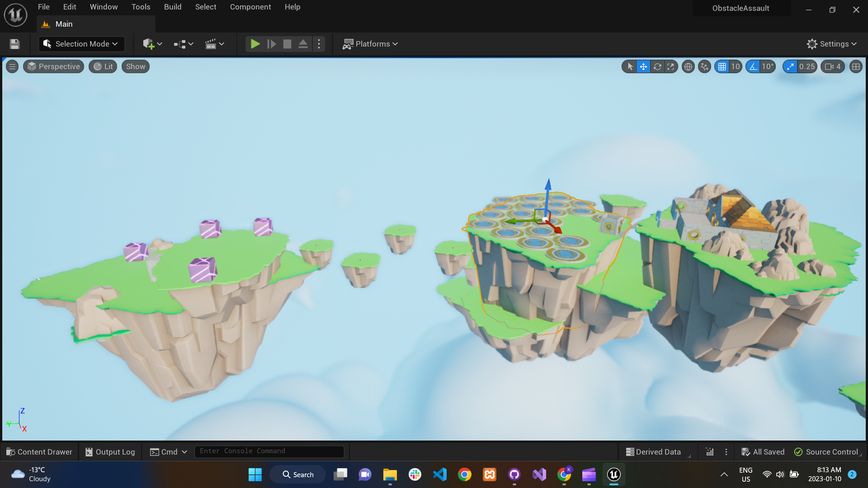Change the Lit view mode
868x488 pixels.
pyautogui.click(x=103, y=66)
